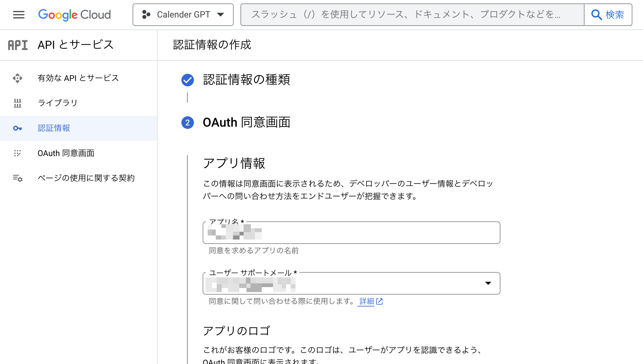Click the API icon in sidebar header
This screenshot has width=643, height=364.
click(x=18, y=45)
